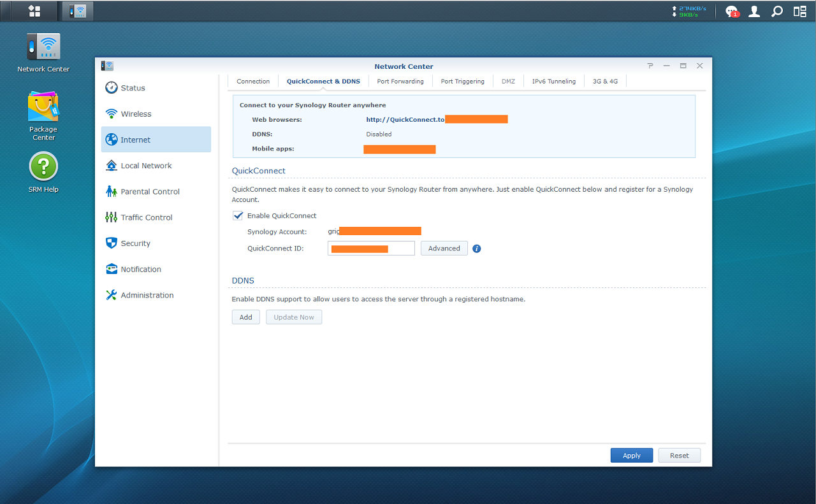816x504 pixels.
Task: Click the Advanced button
Action: pos(444,248)
